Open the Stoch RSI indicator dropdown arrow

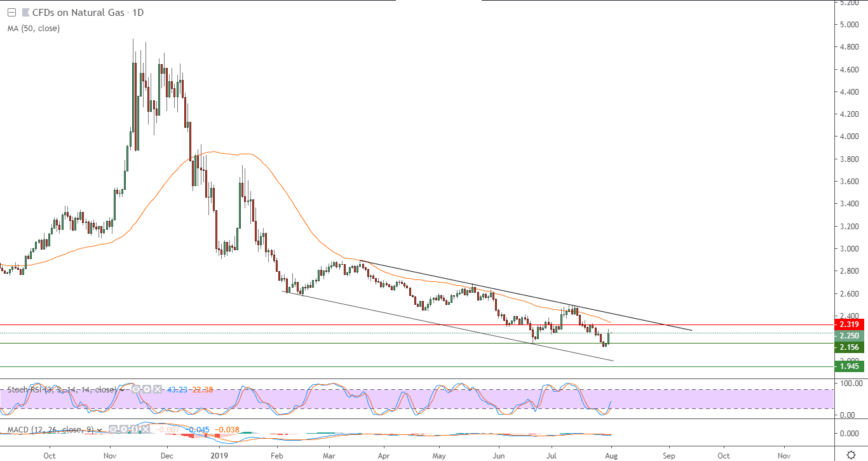123,389
